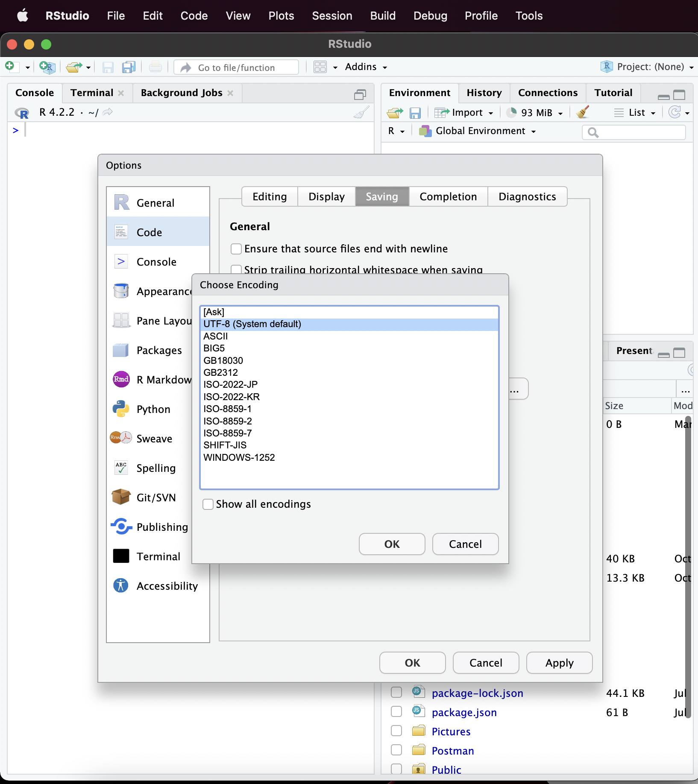Click Apply in Options dialog
698x784 pixels.
pyautogui.click(x=559, y=663)
